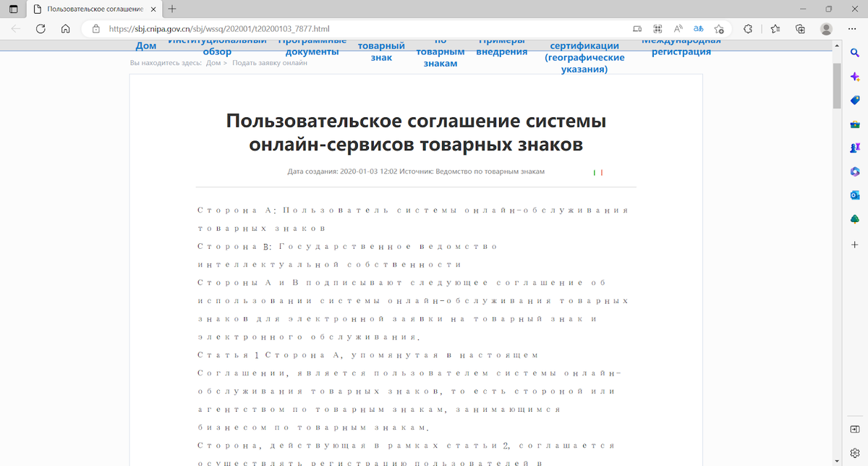
Task: Open the Extensions menu
Action: pyautogui.click(x=749, y=29)
